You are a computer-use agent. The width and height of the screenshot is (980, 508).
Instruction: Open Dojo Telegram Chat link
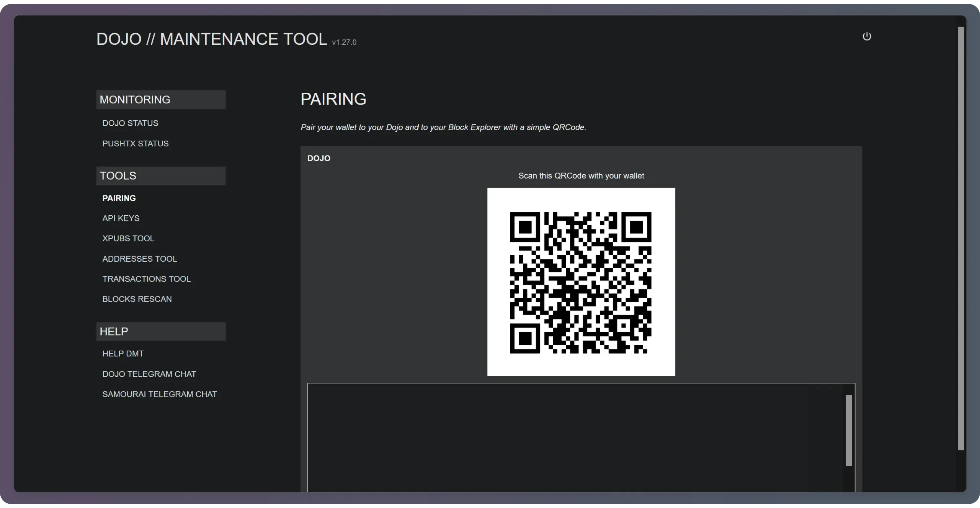tap(149, 374)
